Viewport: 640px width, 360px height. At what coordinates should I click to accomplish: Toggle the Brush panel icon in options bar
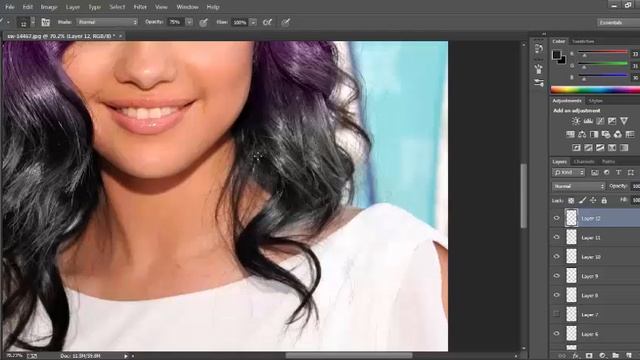45,22
